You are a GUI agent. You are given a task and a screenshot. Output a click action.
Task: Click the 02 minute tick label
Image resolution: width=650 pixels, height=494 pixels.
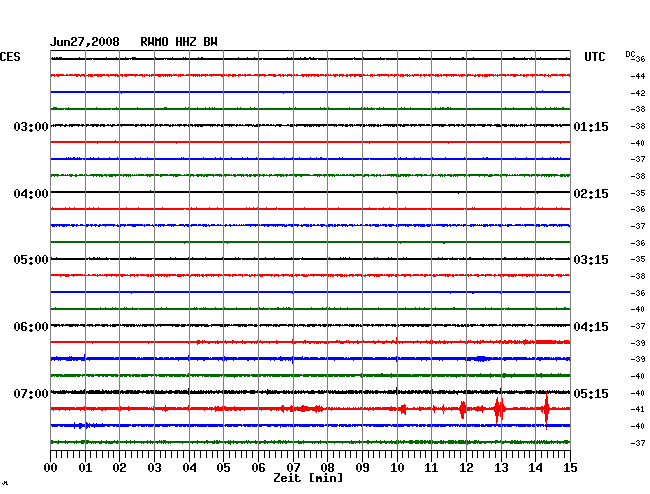[119, 467]
